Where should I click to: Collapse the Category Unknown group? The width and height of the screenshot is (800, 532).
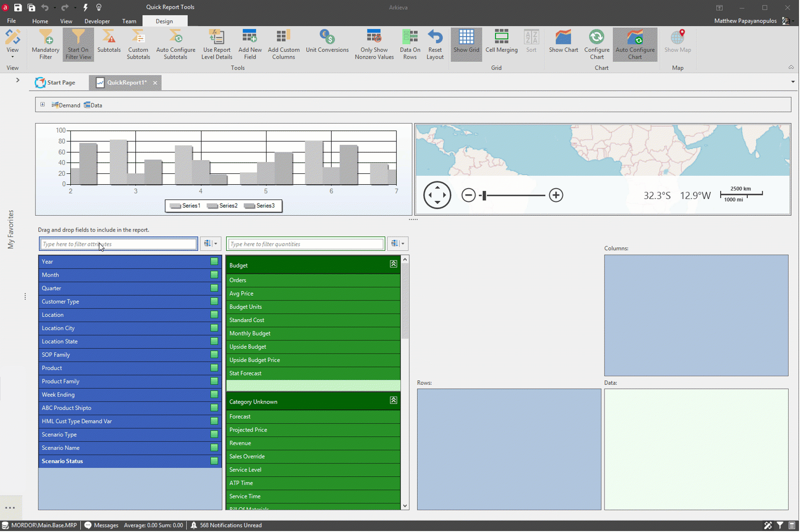point(393,400)
